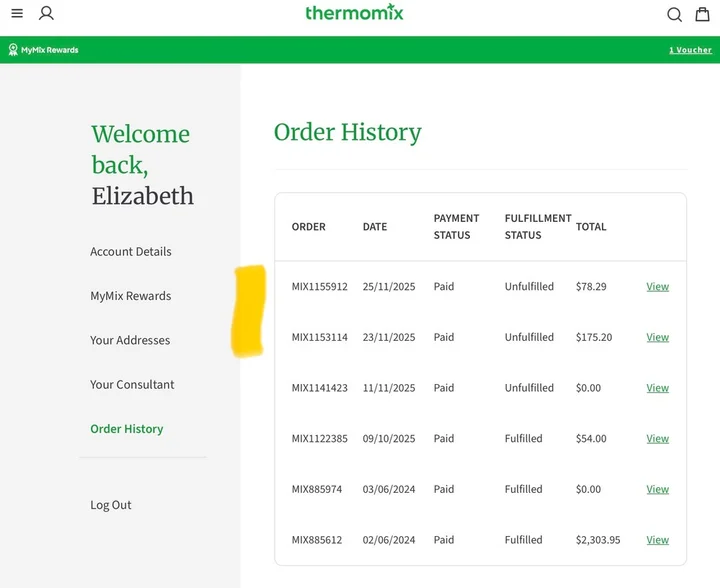Click the total $54.00

coord(591,438)
